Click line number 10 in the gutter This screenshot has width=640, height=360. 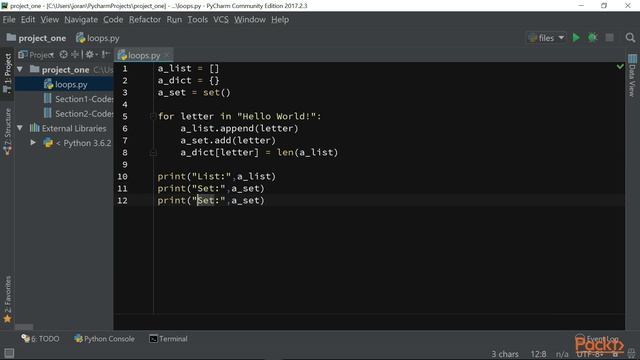[122, 176]
